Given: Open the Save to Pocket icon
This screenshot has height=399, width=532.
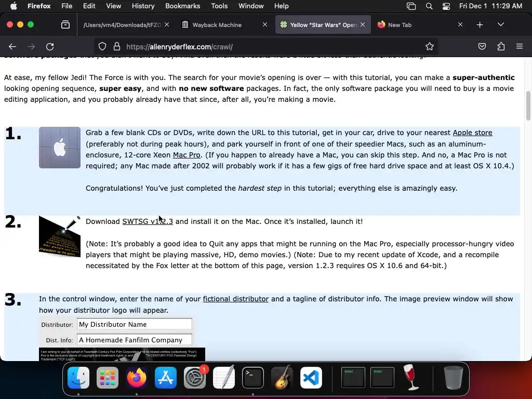Looking at the screenshot, I should (x=482, y=47).
